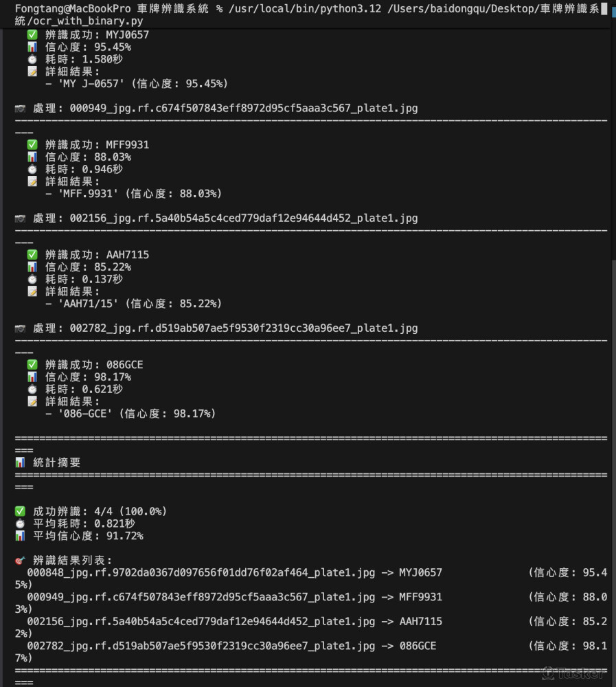Click stopwatch icon beside 0.137秒
The height and width of the screenshot is (687, 616).
32,279
